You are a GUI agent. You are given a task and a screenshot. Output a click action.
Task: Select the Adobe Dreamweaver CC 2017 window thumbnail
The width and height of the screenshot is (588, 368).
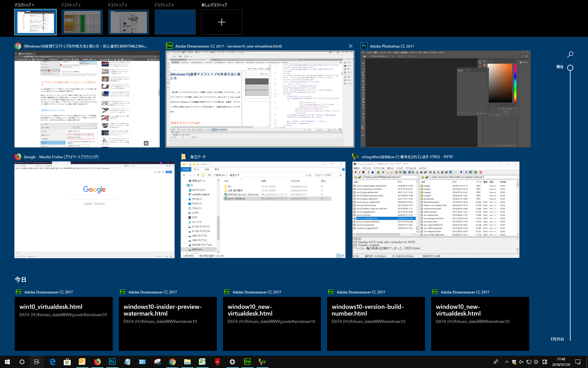pos(260,99)
